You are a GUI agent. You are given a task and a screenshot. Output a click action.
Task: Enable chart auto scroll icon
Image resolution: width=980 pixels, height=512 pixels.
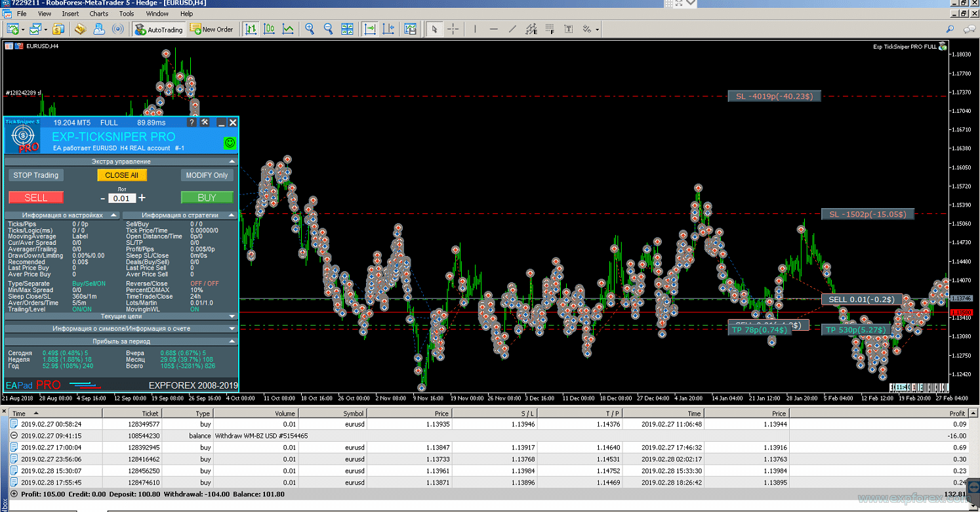click(x=370, y=29)
